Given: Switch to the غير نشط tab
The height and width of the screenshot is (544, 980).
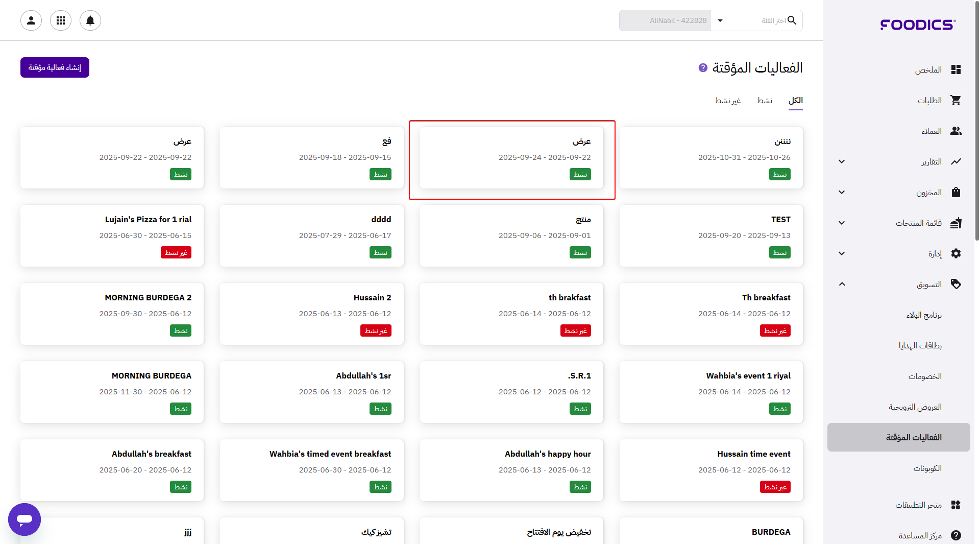Looking at the screenshot, I should click(727, 101).
